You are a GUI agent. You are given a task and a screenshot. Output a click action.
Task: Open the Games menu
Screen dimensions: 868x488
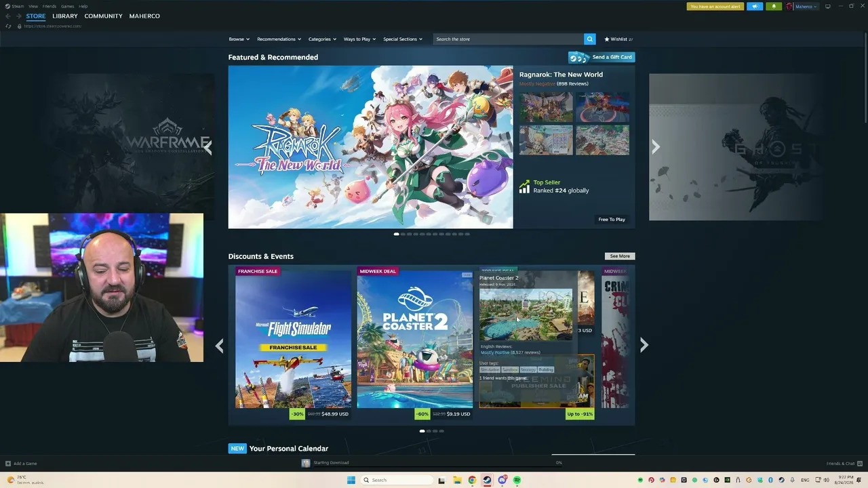click(x=68, y=6)
